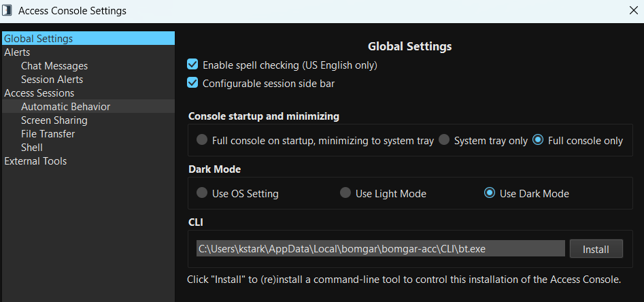Open Global Settings in sidebar
Viewport: 644px width, 302px height.
point(88,39)
